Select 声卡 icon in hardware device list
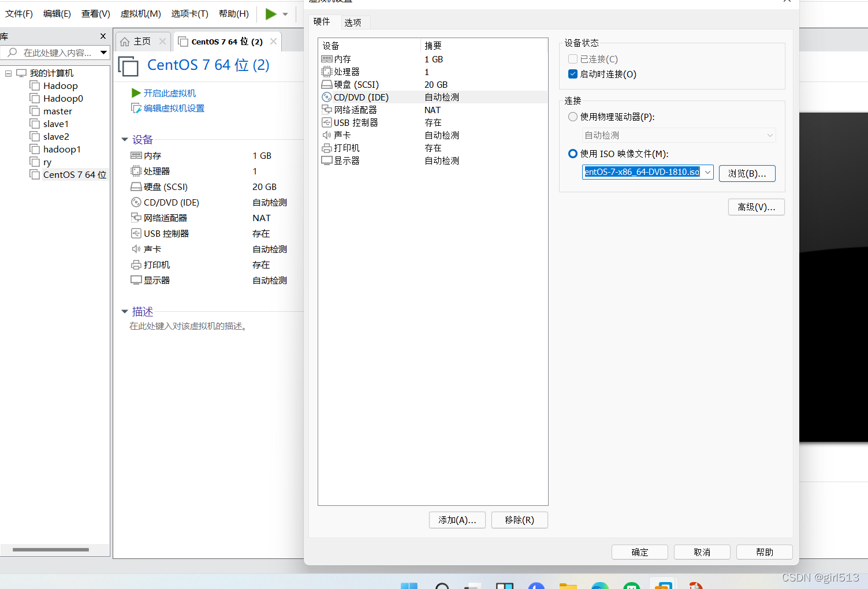This screenshot has height=589, width=868. (x=327, y=135)
